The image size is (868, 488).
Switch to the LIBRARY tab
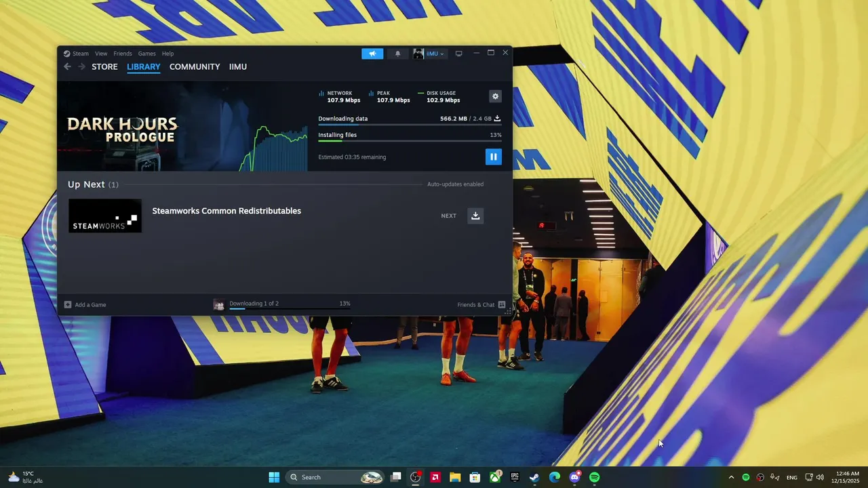point(144,66)
